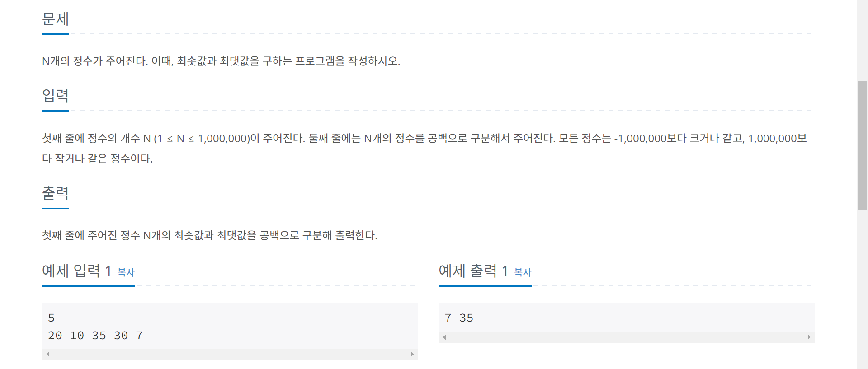Click the output sentence starting with 첫째 줄에 주어진
The width and height of the screenshot is (868, 369).
point(210,235)
